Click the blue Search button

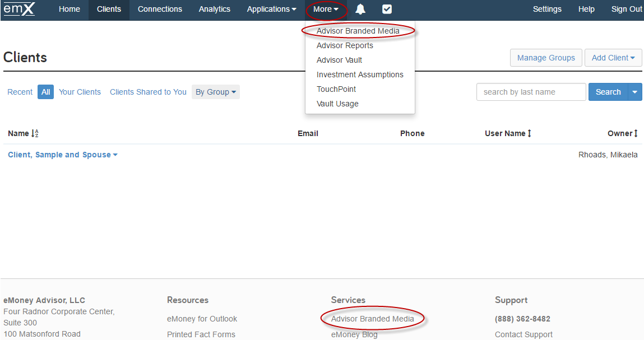point(608,92)
